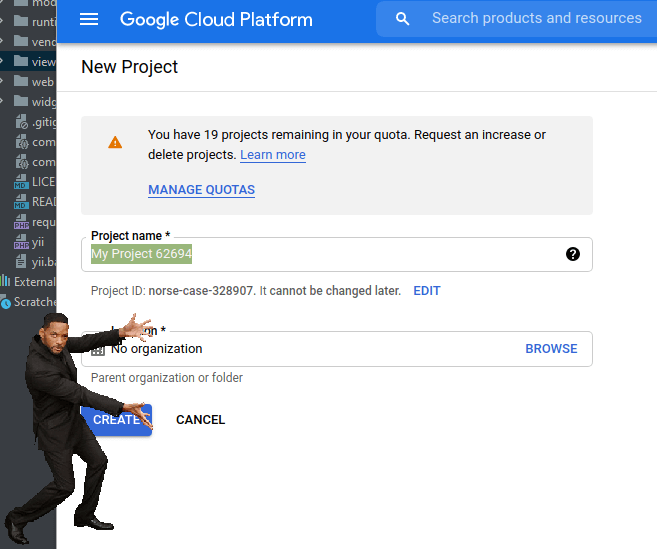Click the Google Cloud Platform logo text
This screenshot has width=657, height=549.
[x=216, y=19]
